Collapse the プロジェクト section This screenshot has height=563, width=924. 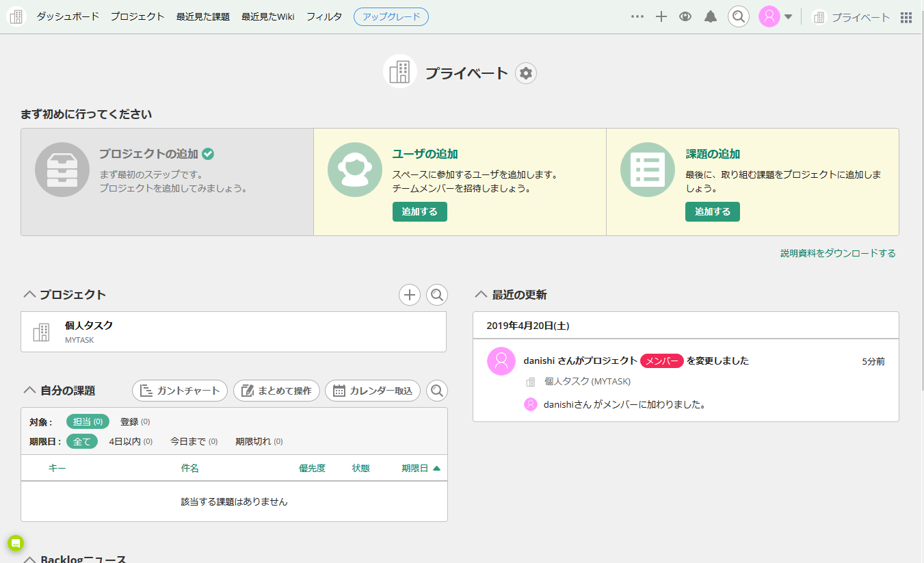tap(29, 295)
